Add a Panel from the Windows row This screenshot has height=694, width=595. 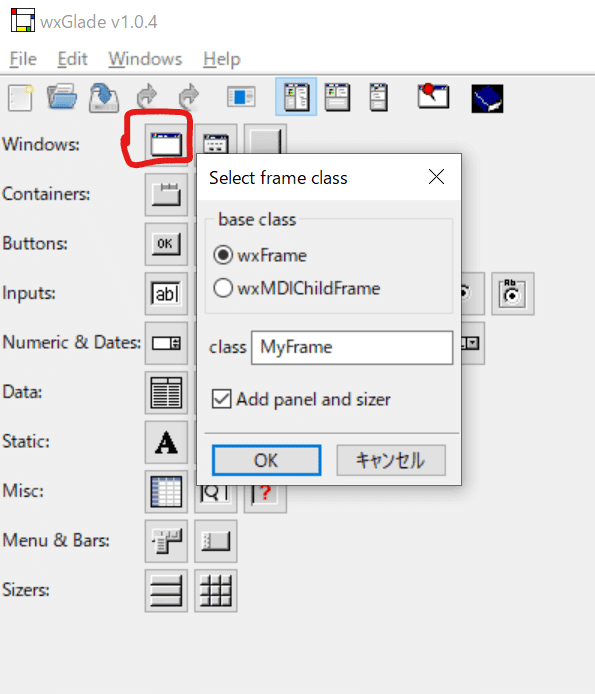pyautogui.click(x=265, y=140)
